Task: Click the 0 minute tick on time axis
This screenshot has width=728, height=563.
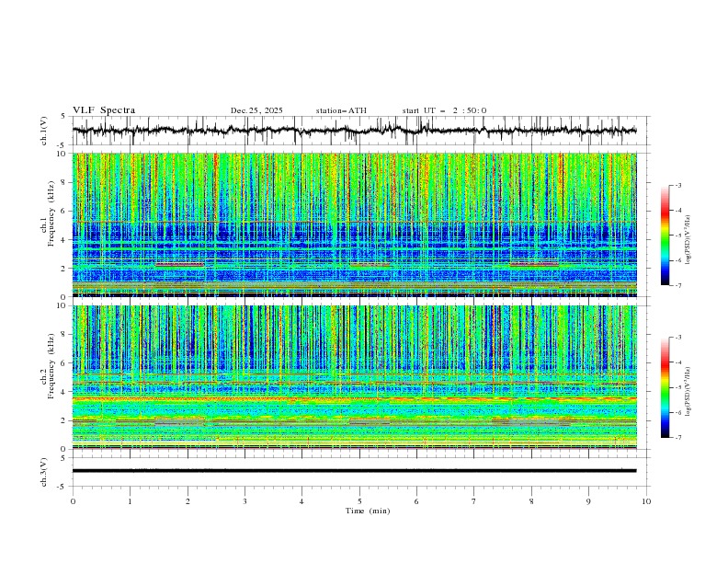Action: tap(74, 501)
